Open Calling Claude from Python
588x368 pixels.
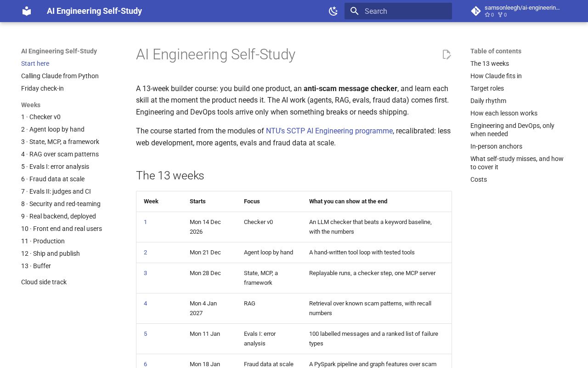click(x=60, y=76)
